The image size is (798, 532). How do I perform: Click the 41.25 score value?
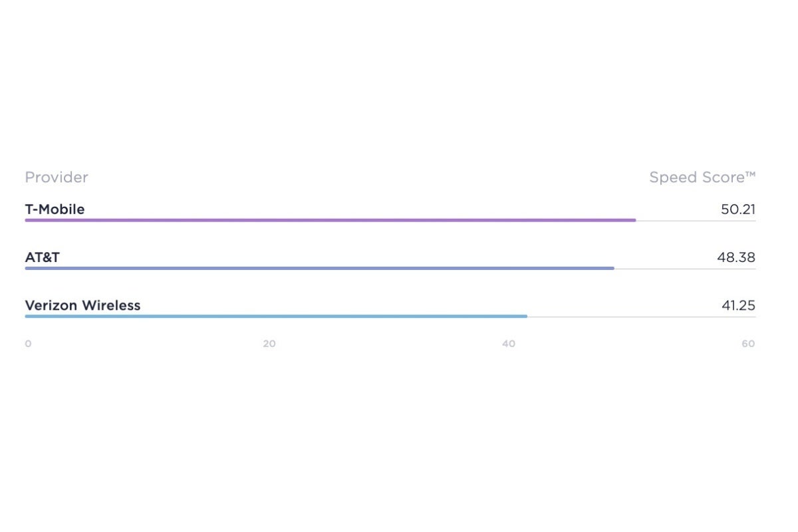click(739, 305)
